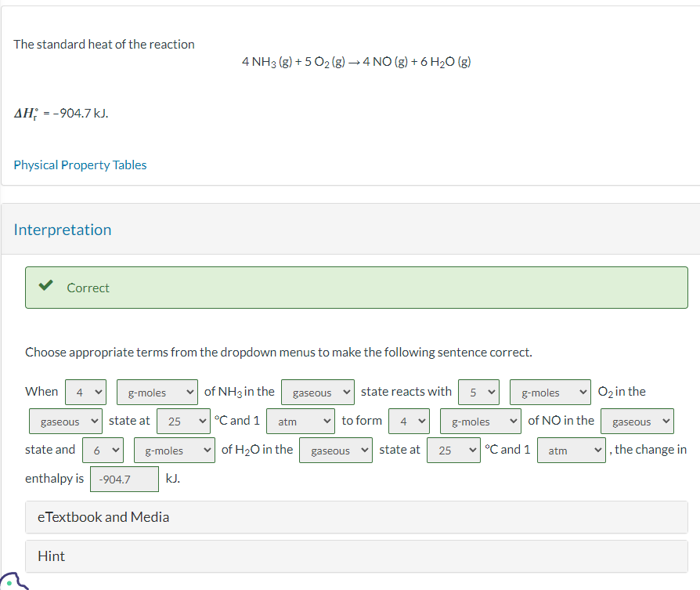Viewport: 700px width, 590px height.
Task: Expand the Hint section
Action: 51,556
